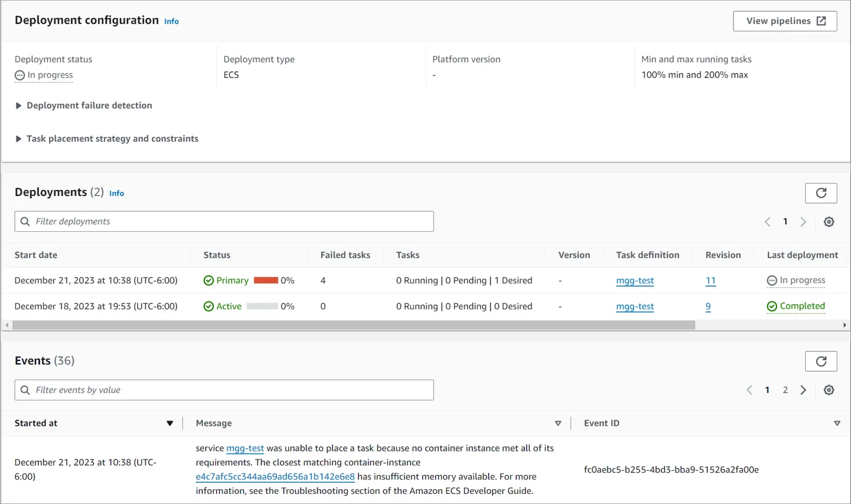The width and height of the screenshot is (851, 504).
Task: Open Deployments table settings gear
Action: click(x=829, y=222)
